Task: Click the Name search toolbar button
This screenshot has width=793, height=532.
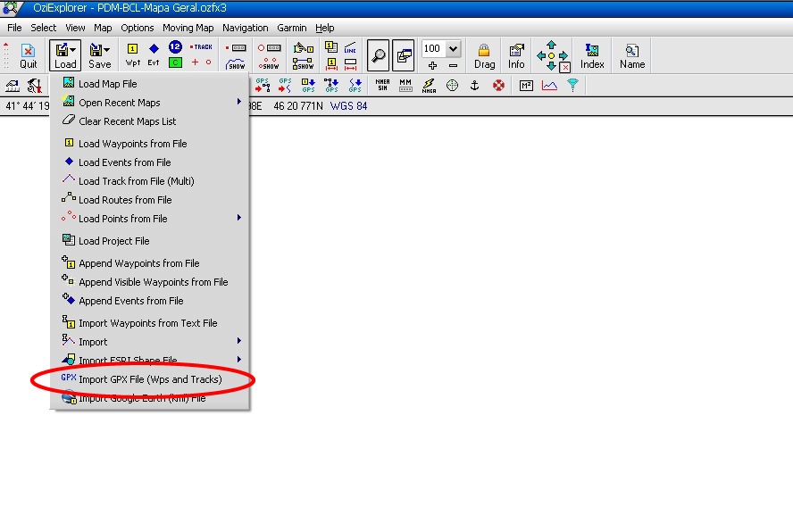Action: (x=632, y=55)
